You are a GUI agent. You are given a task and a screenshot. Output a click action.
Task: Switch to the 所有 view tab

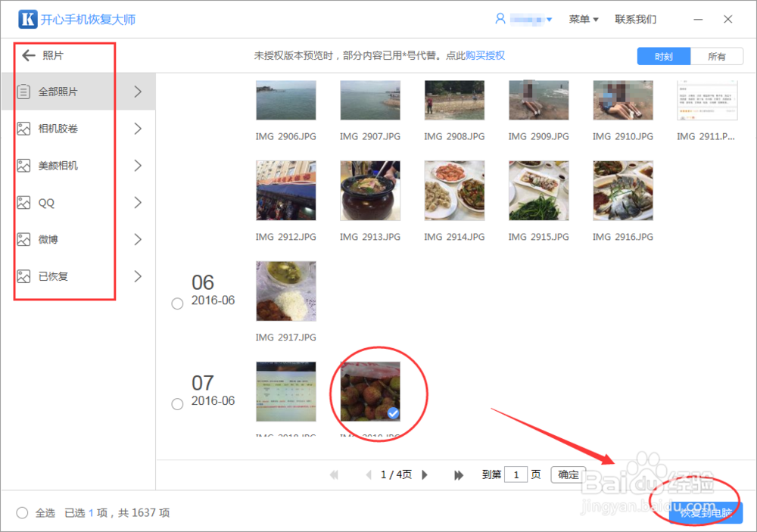pos(717,56)
